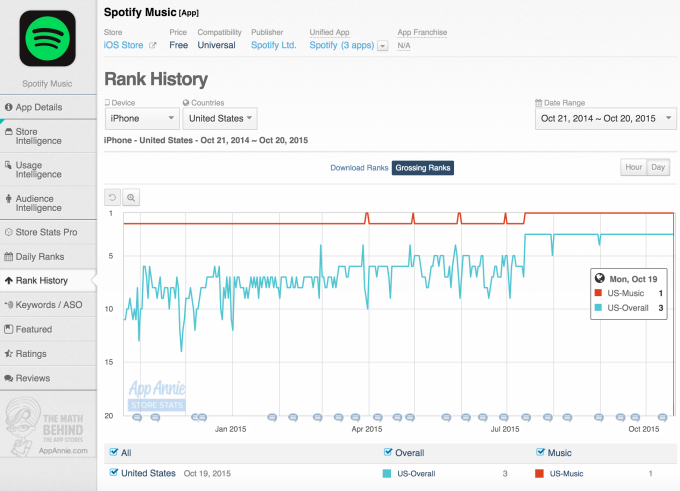Image resolution: width=680 pixels, height=491 pixels.
Task: Click the iOS Store link
Action: point(124,45)
